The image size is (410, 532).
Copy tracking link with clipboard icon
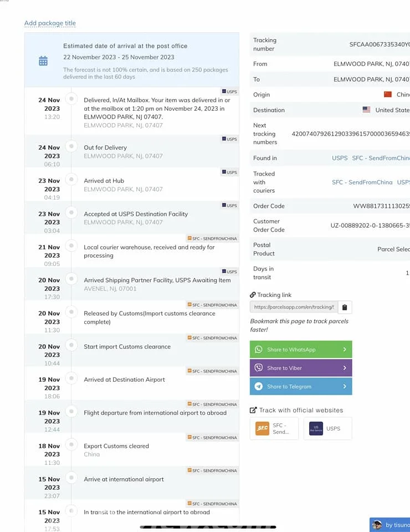[x=344, y=307]
